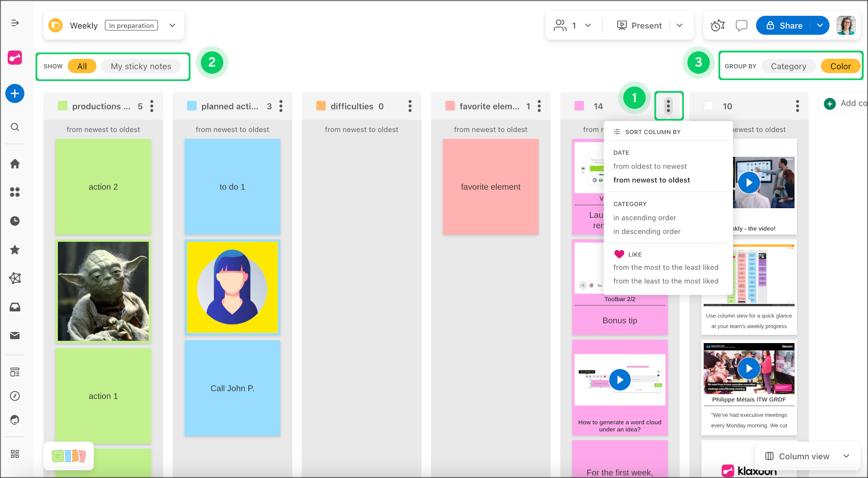
Task: Open the participants count dropdown
Action: [588, 26]
